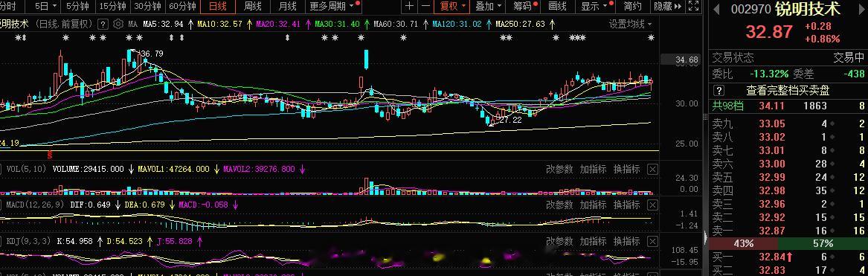Click the 卖九 price 33.05
The height and width of the screenshot is (276, 868).
point(771,124)
